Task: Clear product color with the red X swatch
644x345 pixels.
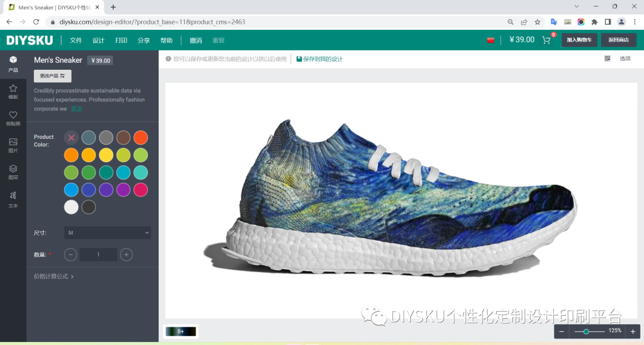Action: [x=71, y=138]
